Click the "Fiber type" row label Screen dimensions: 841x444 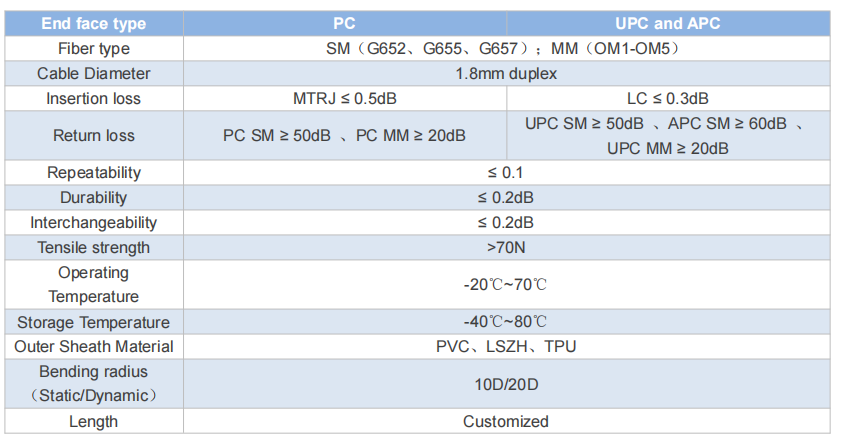94,49
